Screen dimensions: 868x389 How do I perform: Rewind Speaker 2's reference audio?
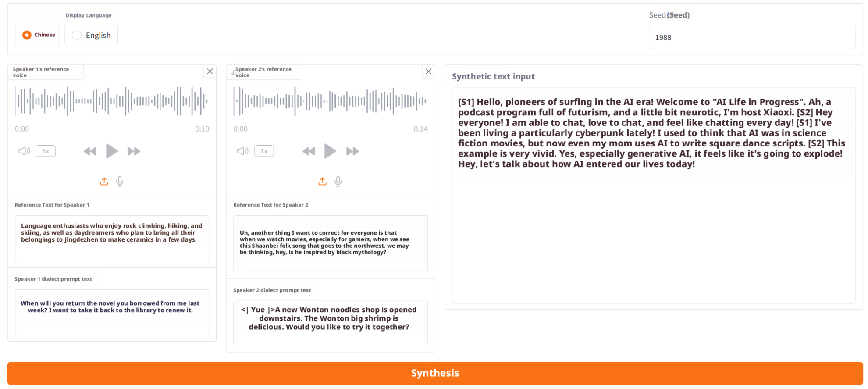click(309, 151)
